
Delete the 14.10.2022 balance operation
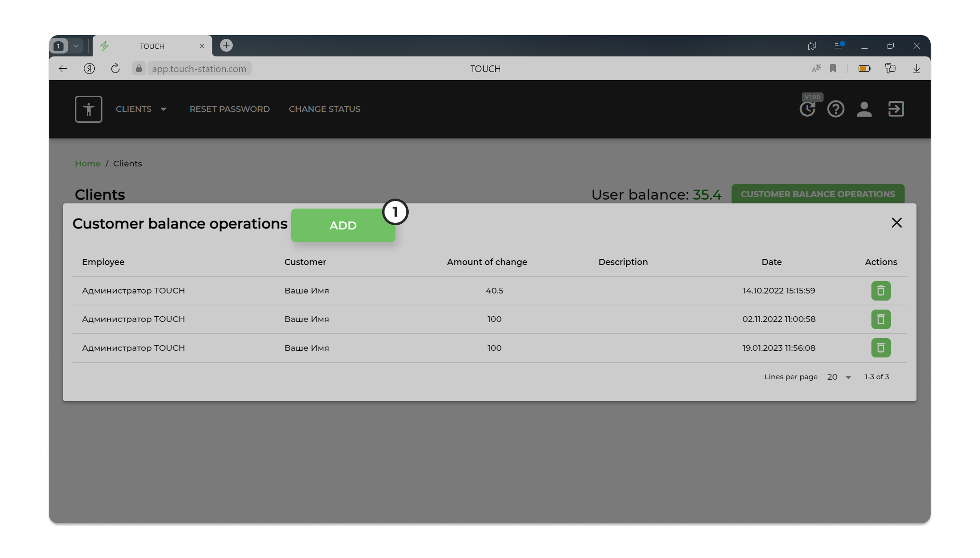[881, 291]
